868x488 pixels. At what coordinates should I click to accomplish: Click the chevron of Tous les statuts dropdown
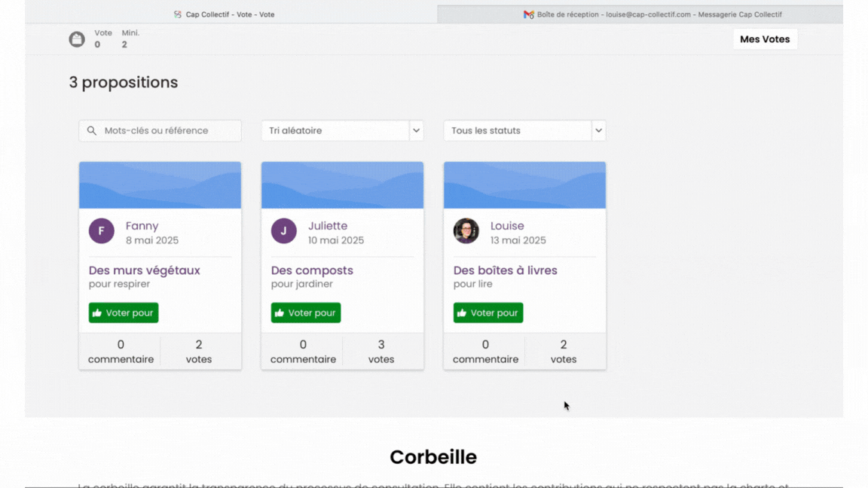[x=598, y=130]
